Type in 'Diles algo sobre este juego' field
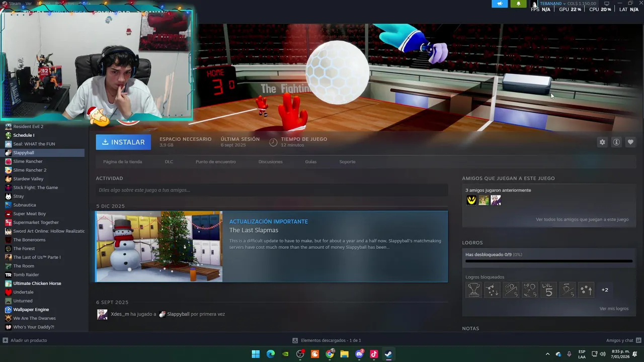 [x=272, y=190]
